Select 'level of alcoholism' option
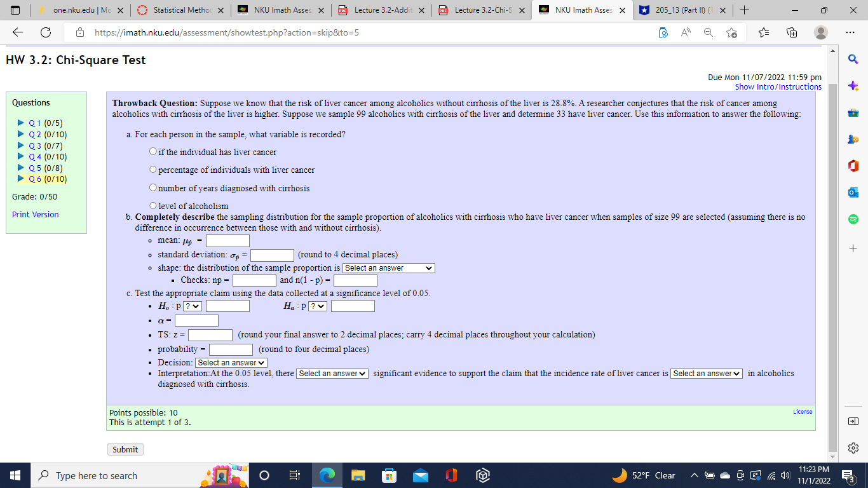This screenshot has height=488, width=868. 153,205
